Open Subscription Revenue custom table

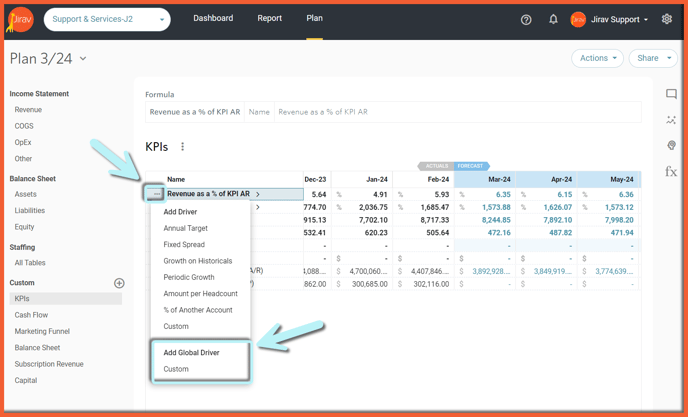pos(49,364)
